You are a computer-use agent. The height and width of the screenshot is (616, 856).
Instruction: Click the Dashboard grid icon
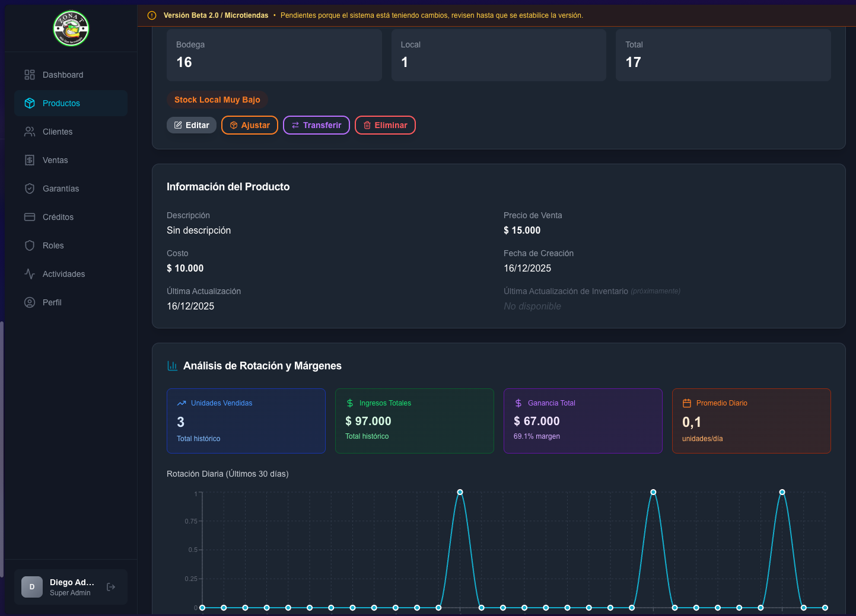[30, 75]
